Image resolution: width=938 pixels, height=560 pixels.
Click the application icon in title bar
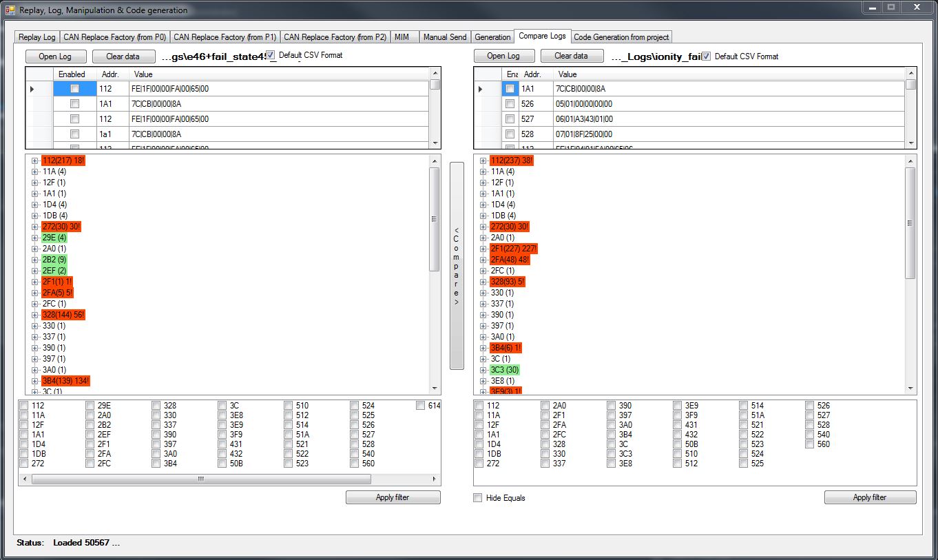(x=10, y=10)
